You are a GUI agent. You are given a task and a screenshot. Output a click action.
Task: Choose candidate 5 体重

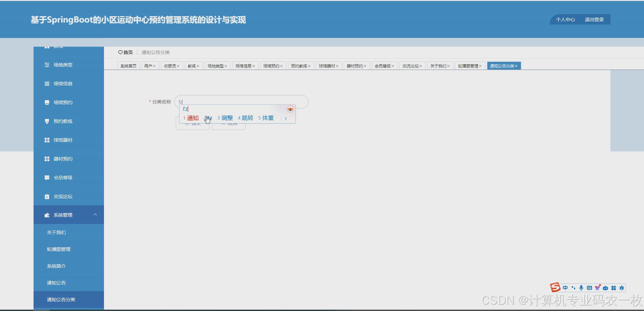tap(266, 118)
